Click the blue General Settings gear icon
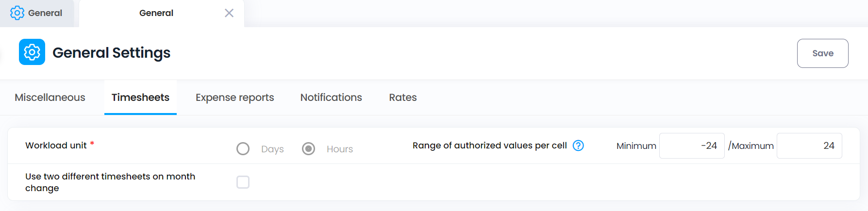 32,52
